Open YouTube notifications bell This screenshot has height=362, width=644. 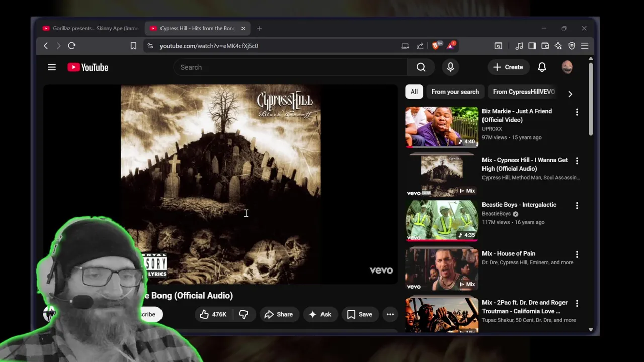[x=542, y=67]
